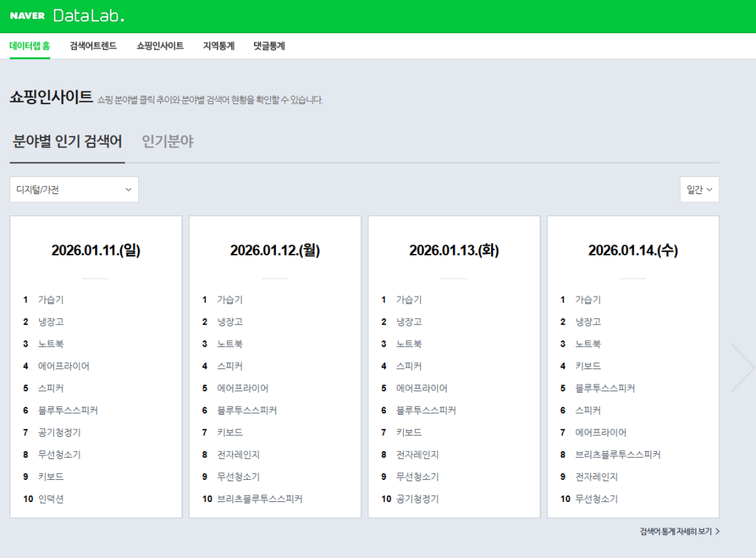Click the next-days right arrow
Screen dimensions: 756x558
tap(741, 367)
